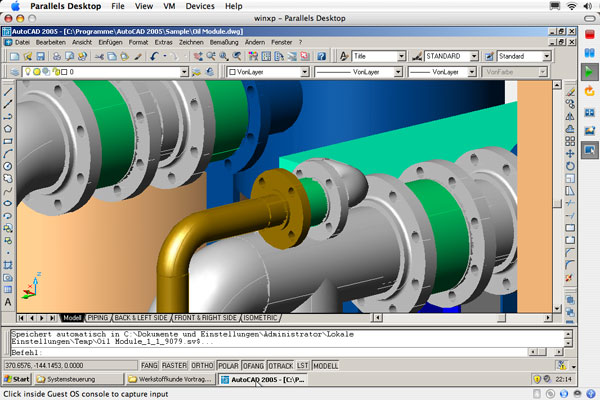Open Werkstoffkunde Vortrag taskbar button

[x=170, y=379]
